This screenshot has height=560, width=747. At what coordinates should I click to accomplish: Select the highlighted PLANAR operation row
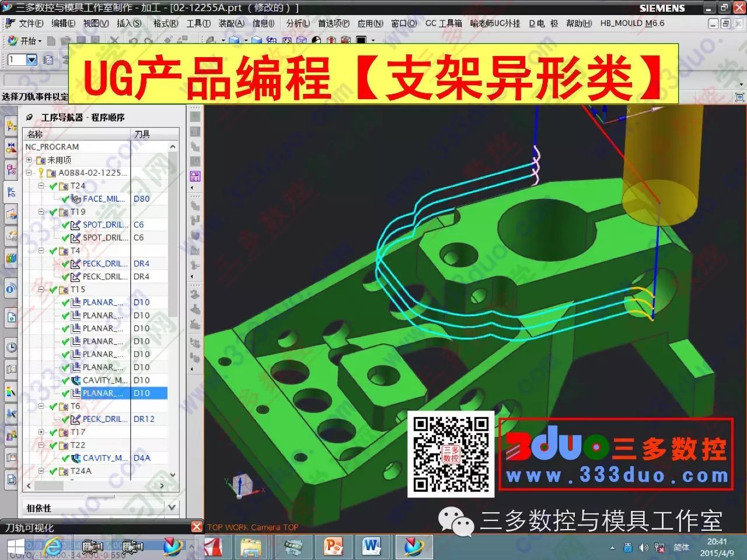(x=96, y=393)
